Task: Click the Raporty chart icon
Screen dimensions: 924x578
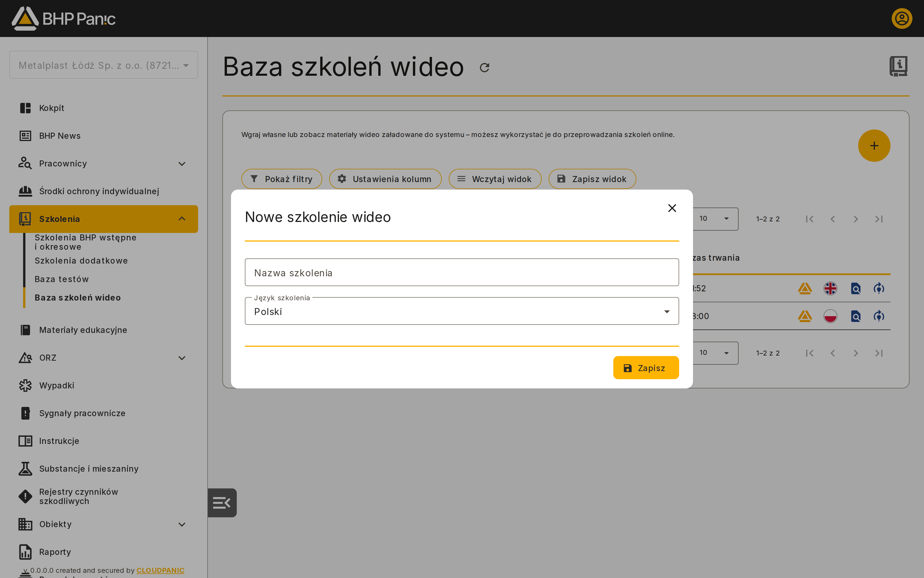Action: click(25, 552)
